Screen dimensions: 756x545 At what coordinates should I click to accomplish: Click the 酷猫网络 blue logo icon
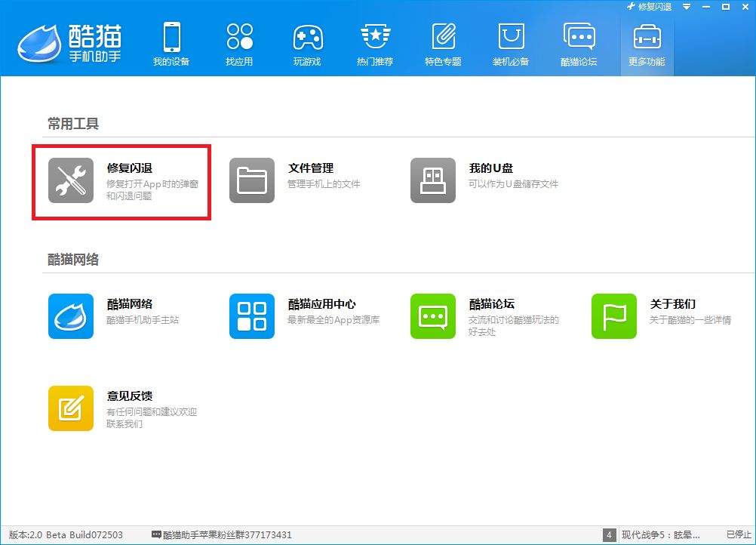click(71, 316)
